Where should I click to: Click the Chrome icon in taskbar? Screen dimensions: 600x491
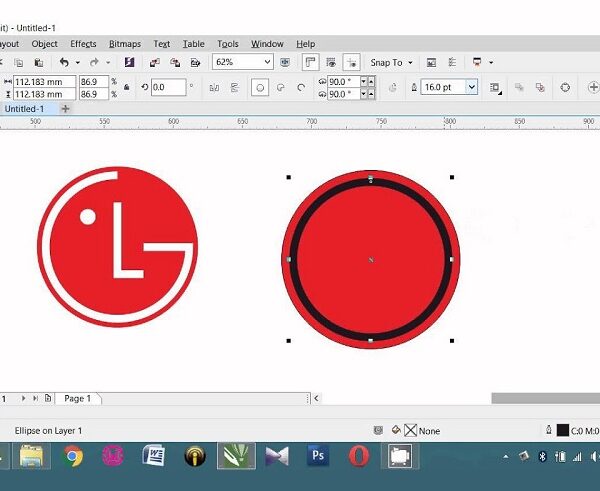click(72, 456)
